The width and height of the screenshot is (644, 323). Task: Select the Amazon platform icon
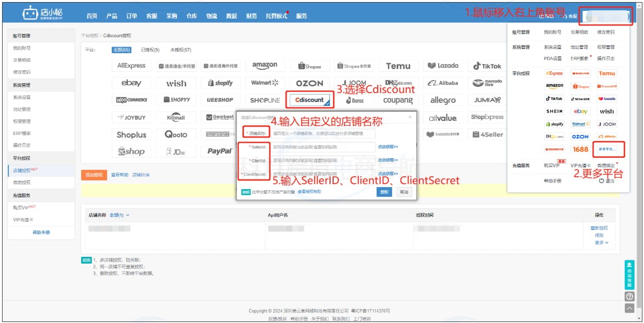point(265,65)
